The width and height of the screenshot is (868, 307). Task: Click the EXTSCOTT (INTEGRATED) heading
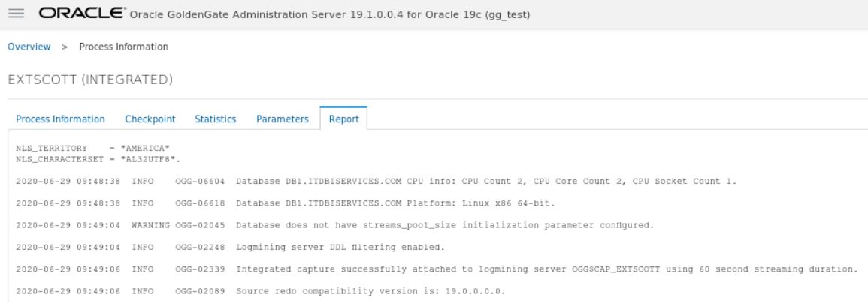point(90,80)
